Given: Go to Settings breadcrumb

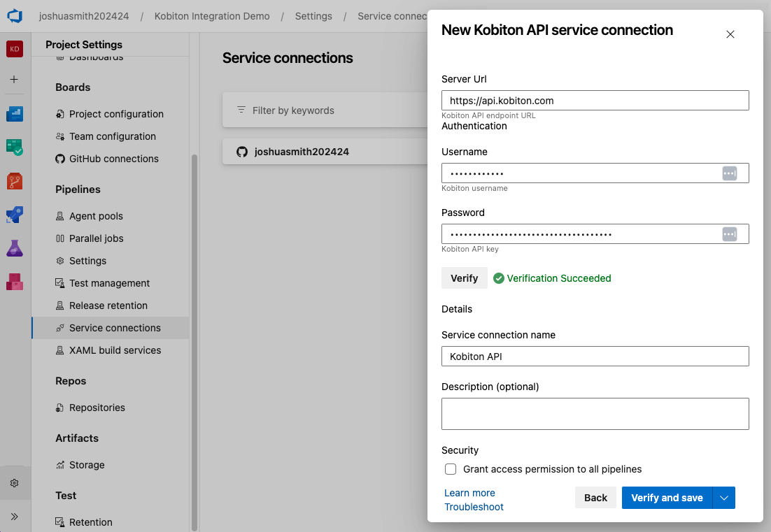Looking at the screenshot, I should click(313, 16).
